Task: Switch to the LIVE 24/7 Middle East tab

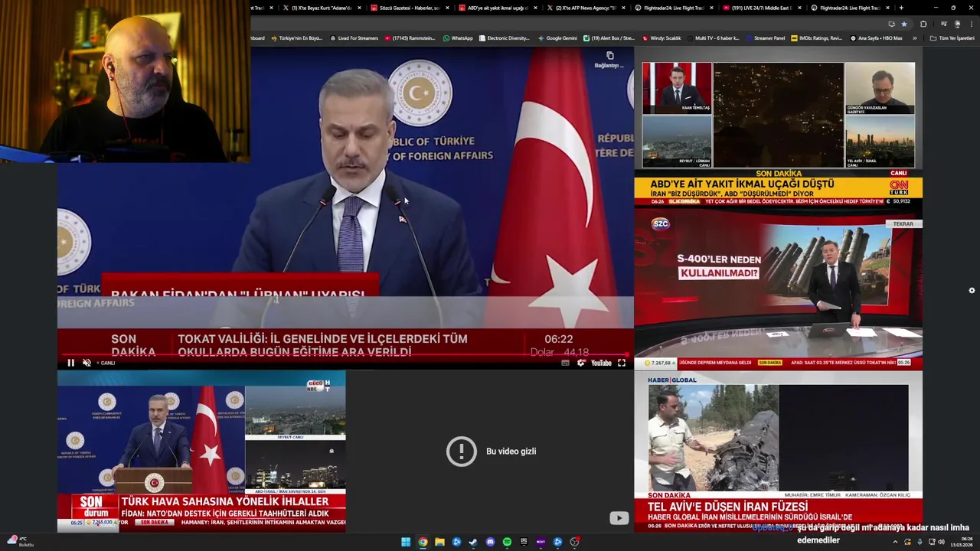Action: point(761,8)
